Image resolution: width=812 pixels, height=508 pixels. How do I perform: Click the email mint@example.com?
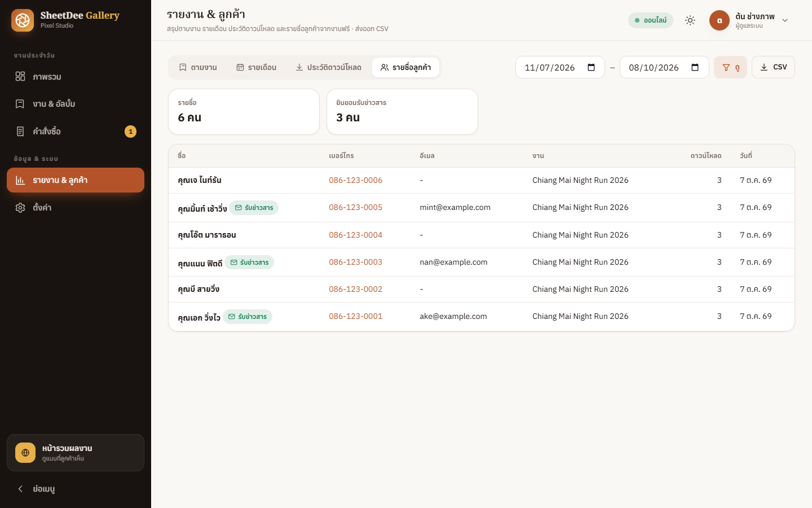455,208
